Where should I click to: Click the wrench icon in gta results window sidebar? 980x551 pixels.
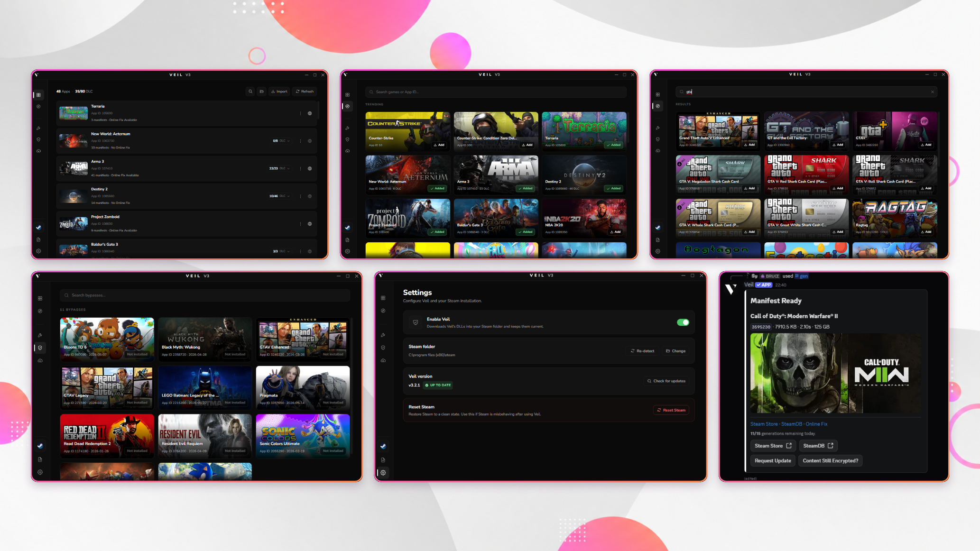[658, 128]
